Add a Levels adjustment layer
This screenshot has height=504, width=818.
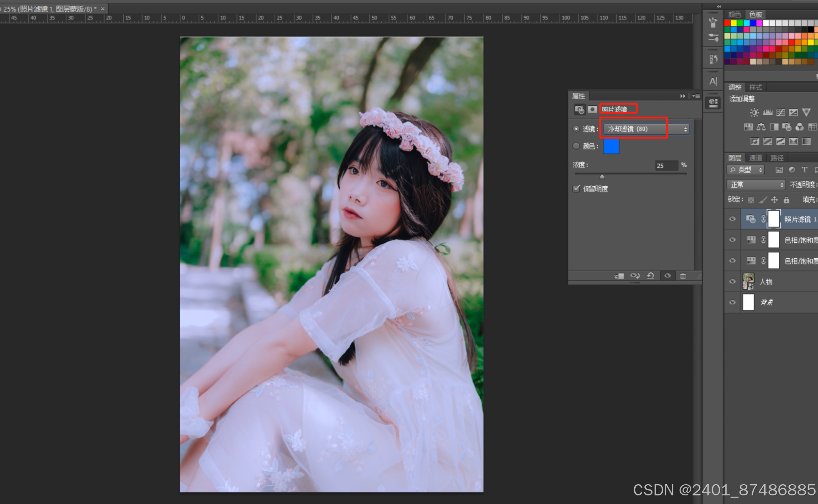[x=768, y=112]
